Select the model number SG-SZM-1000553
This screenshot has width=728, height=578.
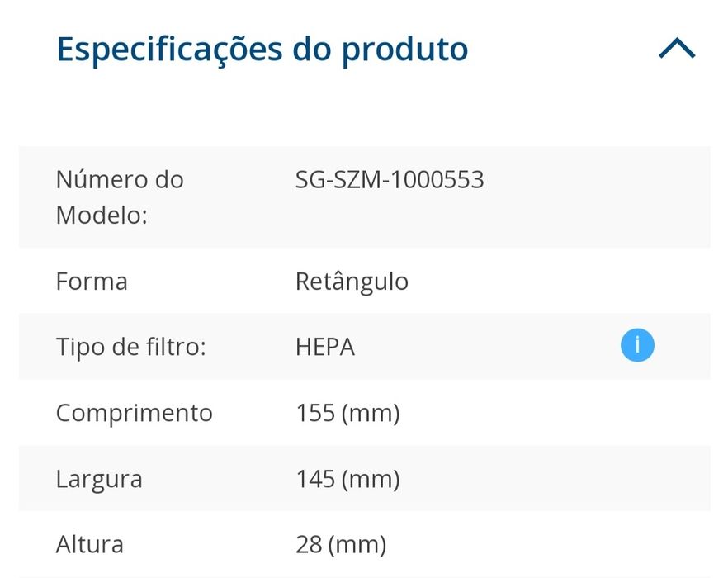click(x=390, y=179)
